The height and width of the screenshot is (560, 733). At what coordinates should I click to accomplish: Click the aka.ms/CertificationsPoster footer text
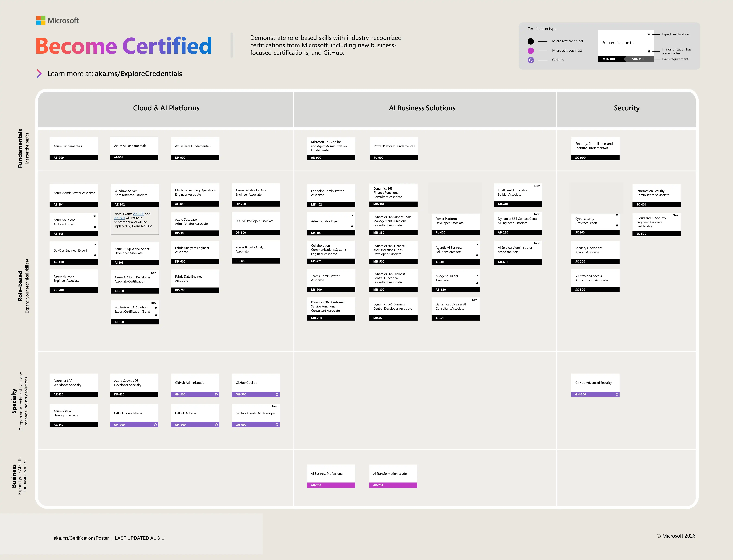(x=81, y=538)
